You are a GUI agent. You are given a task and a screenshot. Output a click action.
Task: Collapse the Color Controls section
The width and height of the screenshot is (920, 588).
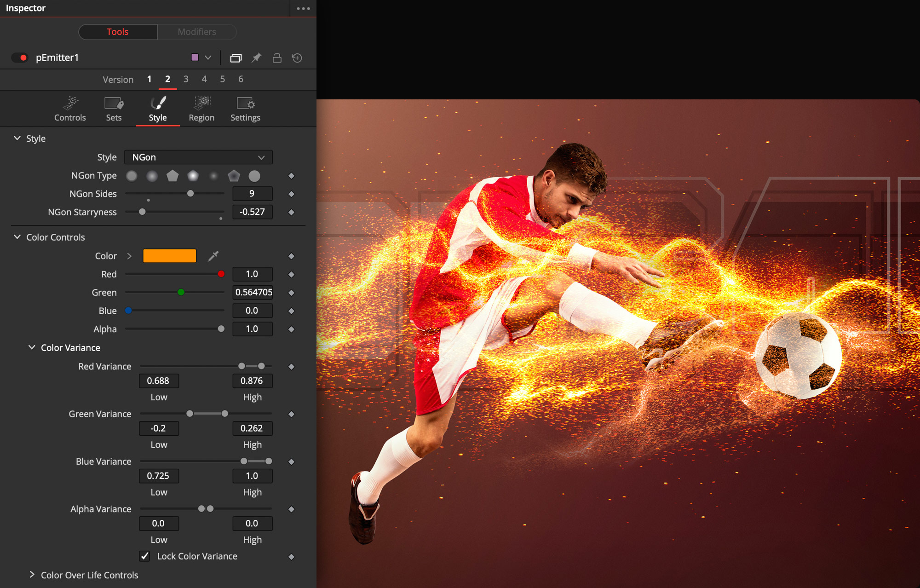[x=17, y=237]
